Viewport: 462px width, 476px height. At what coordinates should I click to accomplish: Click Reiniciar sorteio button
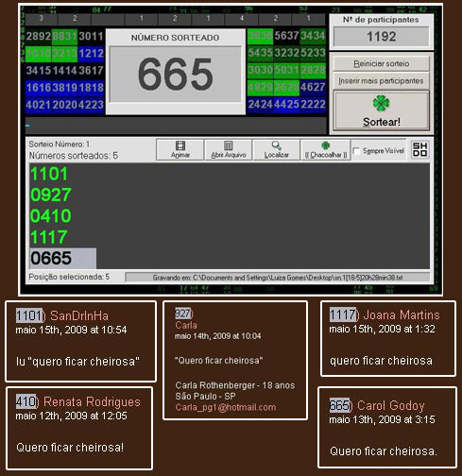coord(381,63)
